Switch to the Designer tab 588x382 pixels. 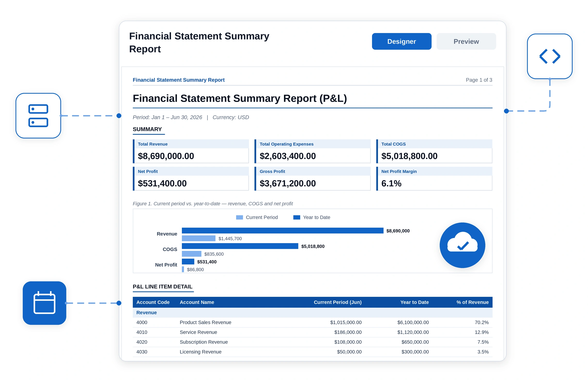coord(402,41)
